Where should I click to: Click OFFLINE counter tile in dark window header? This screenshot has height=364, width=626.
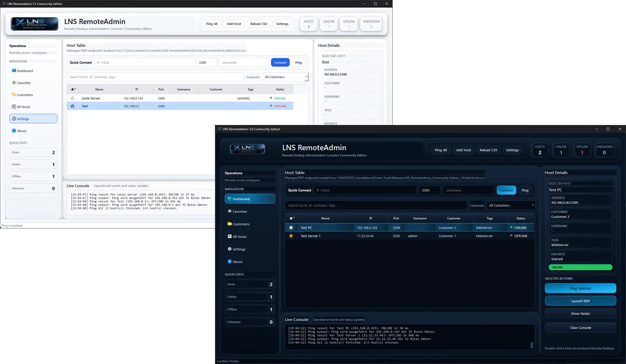(582, 150)
